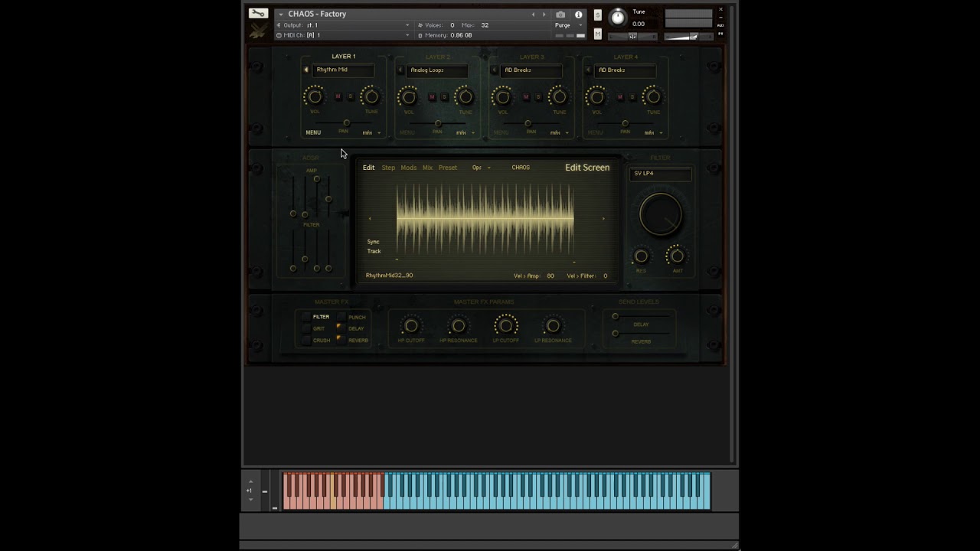This screenshot has width=980, height=551.
Task: Mute the instrument with header M button
Action: [598, 34]
